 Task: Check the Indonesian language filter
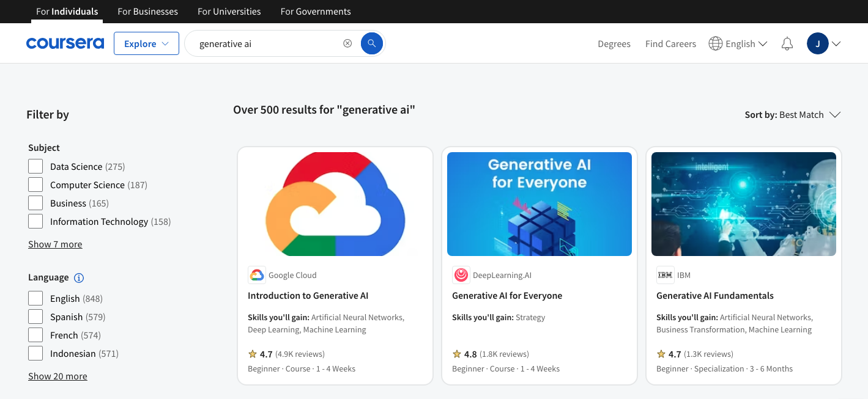pos(35,353)
